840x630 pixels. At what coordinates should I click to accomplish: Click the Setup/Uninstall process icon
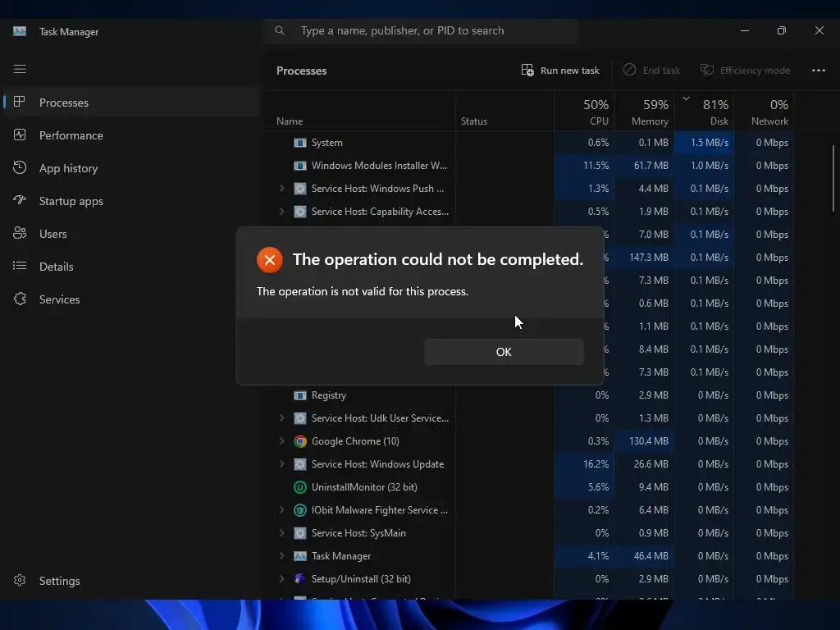coord(300,579)
